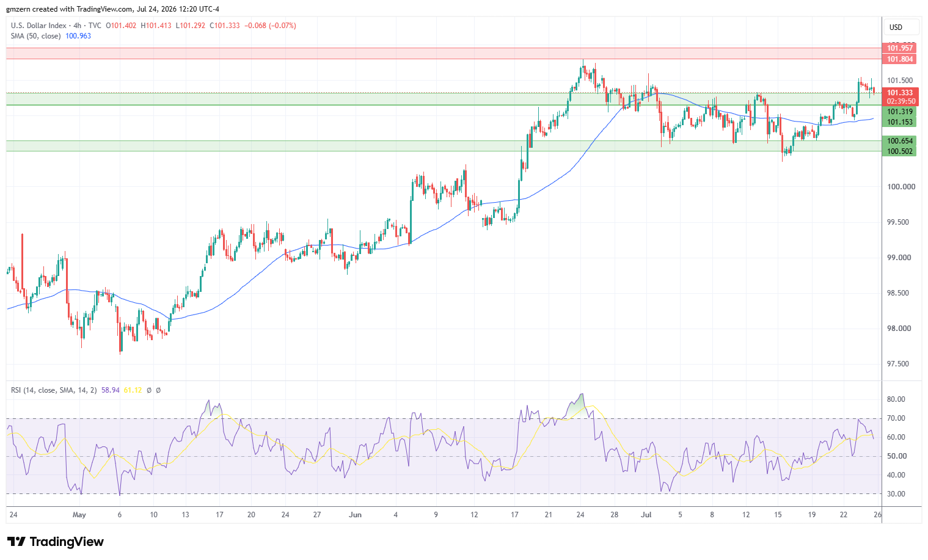
Task: Click the 15 date on time axis
Action: [778, 515]
